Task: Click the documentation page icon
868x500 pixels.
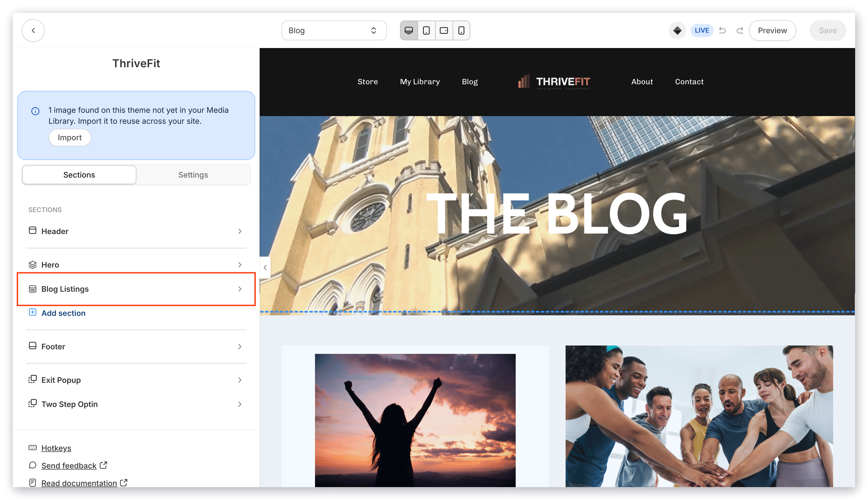Action: tap(33, 482)
